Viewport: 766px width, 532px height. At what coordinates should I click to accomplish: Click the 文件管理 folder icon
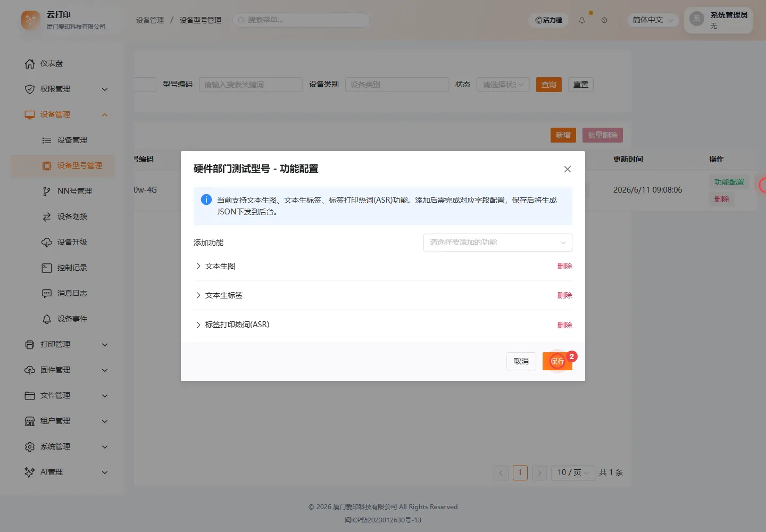(30, 396)
